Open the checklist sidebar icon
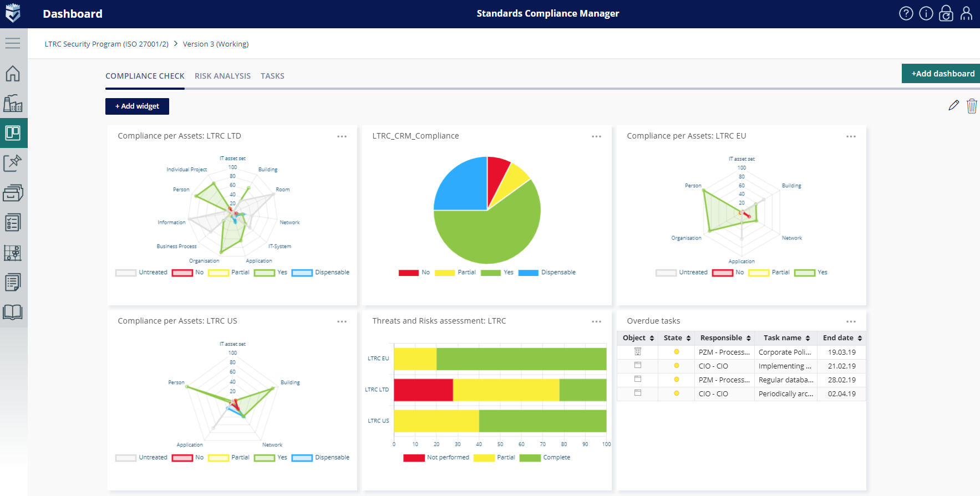Image resolution: width=980 pixels, height=496 pixels. (x=13, y=223)
